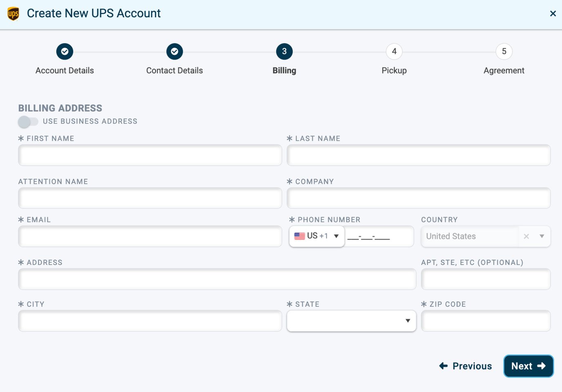Click inside the First Name input field

coord(150,155)
